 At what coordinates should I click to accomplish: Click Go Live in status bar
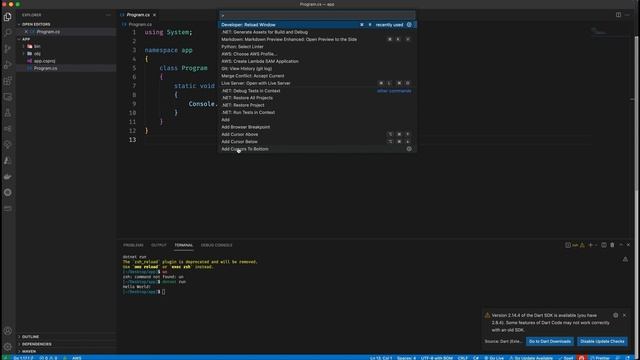(494, 358)
